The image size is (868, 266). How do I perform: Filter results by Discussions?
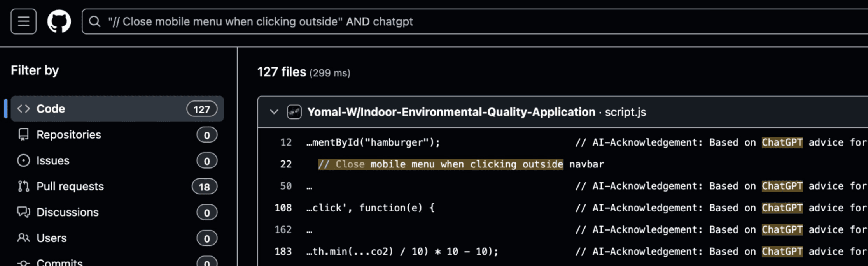point(117,212)
